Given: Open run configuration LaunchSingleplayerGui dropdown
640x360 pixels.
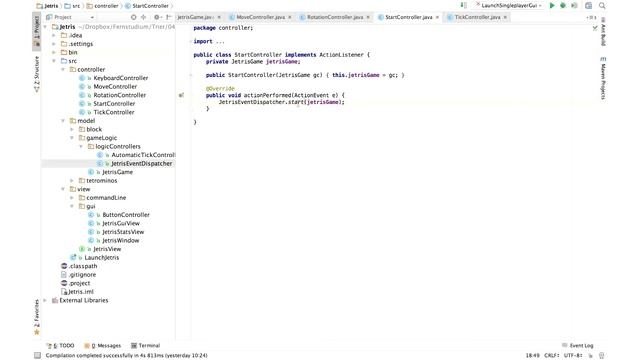Looking at the screenshot, I should tap(508, 6).
